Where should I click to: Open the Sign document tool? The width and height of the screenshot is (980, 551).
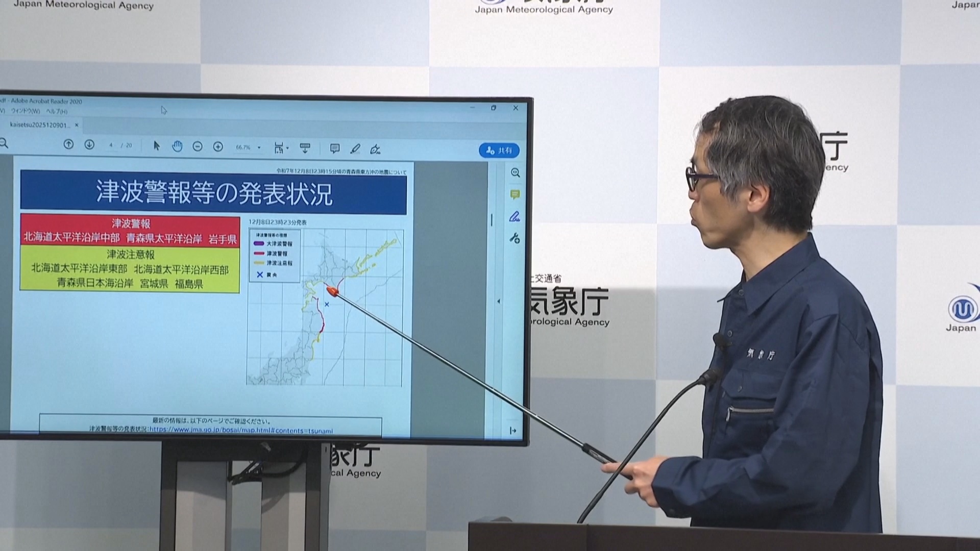375,149
